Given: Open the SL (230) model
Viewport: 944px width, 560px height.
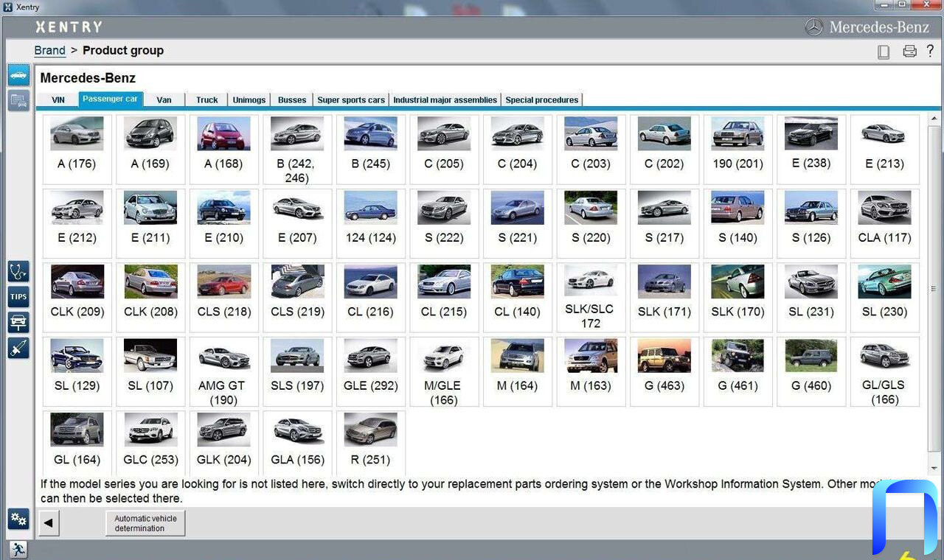Looking at the screenshot, I should point(884,298).
